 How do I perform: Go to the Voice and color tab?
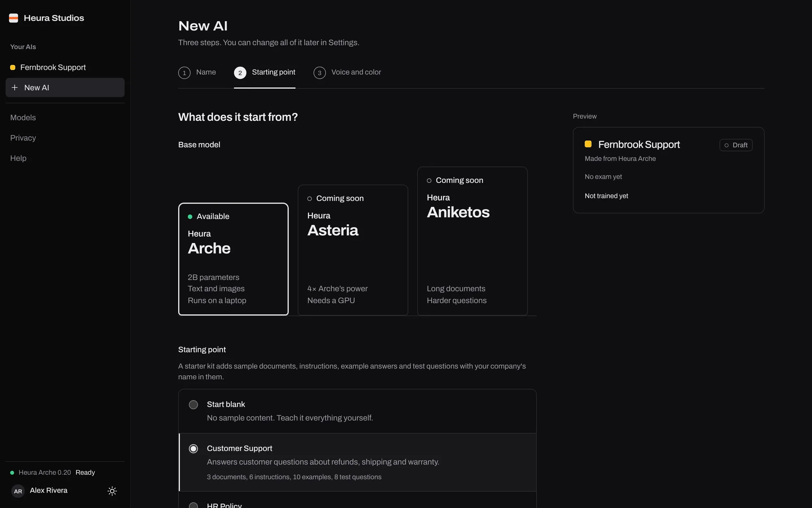pos(347,72)
